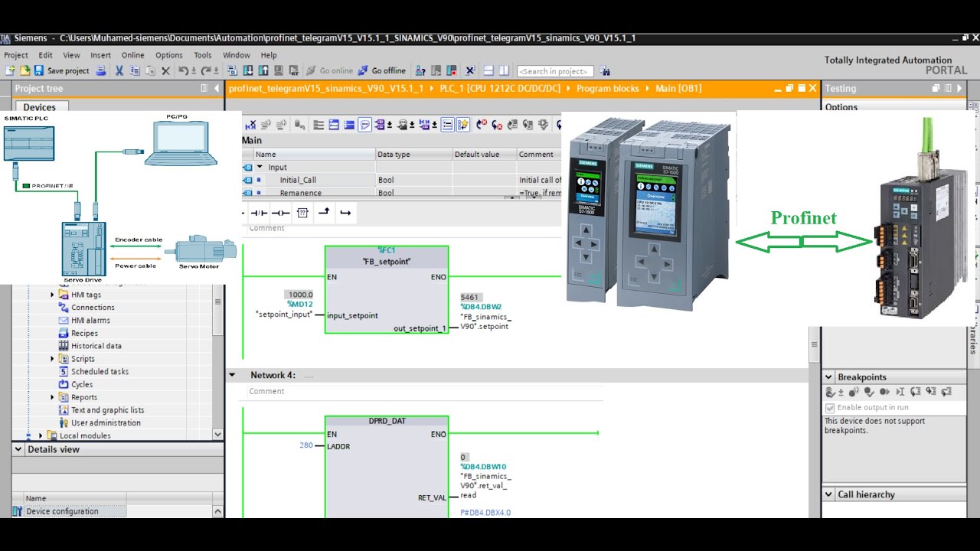
Task: Expand the Scripts tree node
Action: [53, 359]
